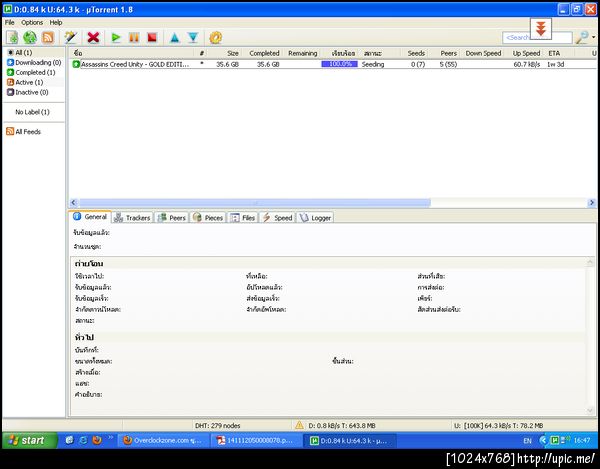Click the 60.7 kB/s up speed value

[x=527, y=64]
